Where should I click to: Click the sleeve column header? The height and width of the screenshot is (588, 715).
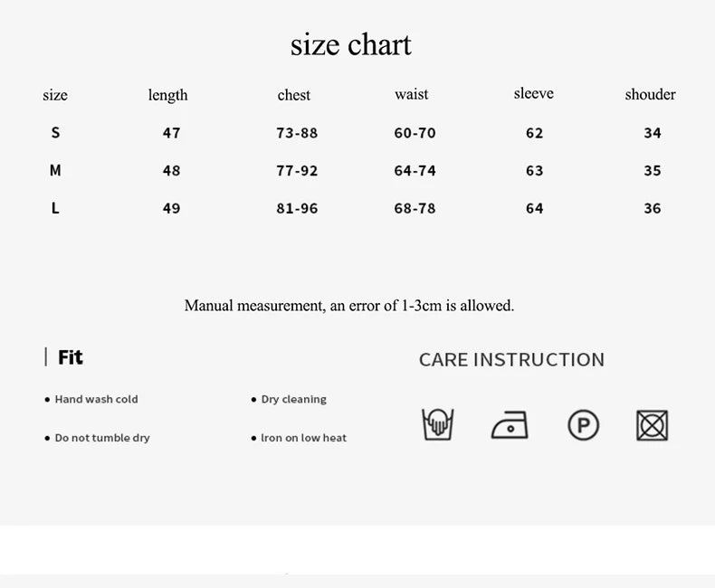click(x=533, y=93)
